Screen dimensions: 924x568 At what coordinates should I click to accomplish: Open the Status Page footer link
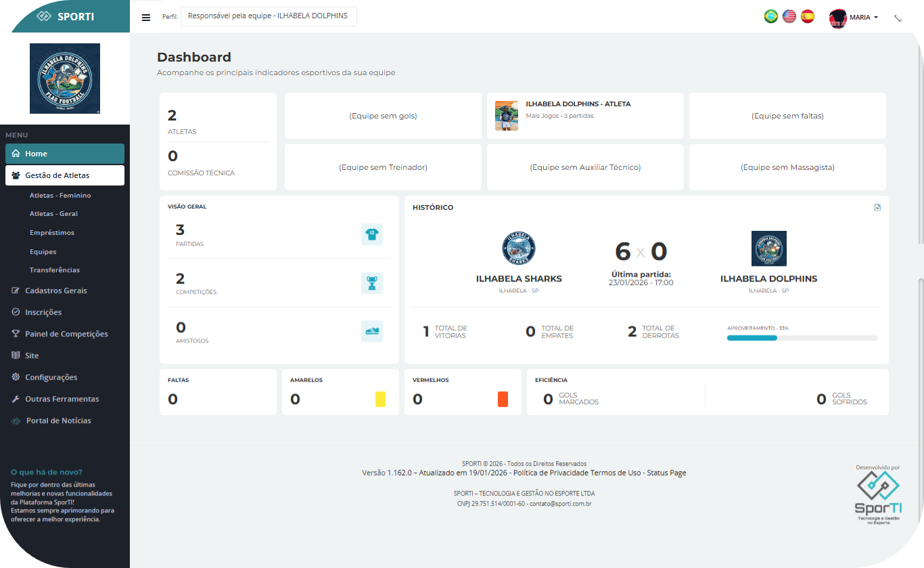[666, 473]
